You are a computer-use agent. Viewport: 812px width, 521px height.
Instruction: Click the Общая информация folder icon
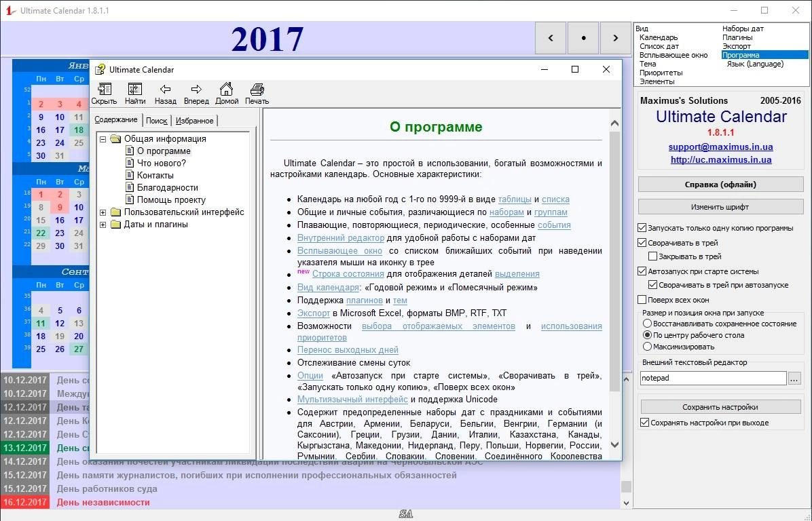click(x=115, y=138)
